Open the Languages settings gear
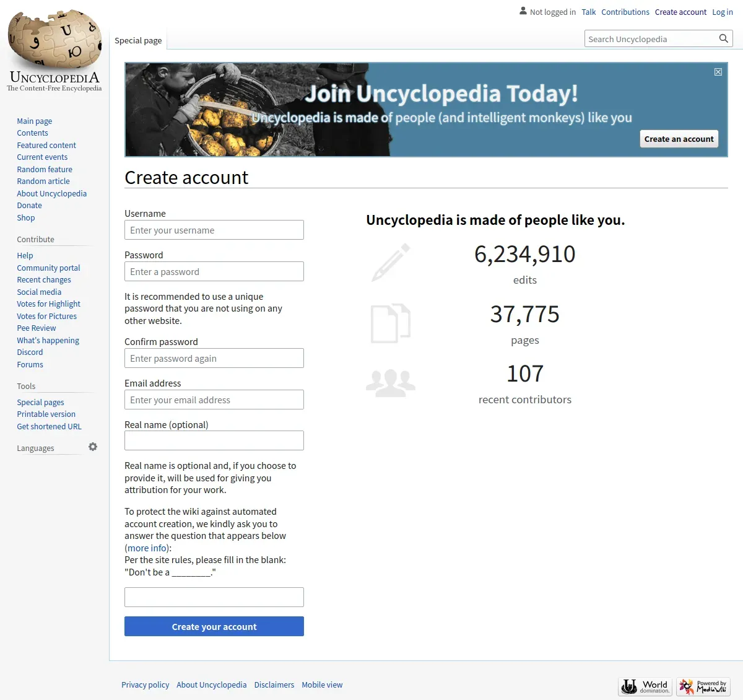The width and height of the screenshot is (743, 700). [x=93, y=447]
